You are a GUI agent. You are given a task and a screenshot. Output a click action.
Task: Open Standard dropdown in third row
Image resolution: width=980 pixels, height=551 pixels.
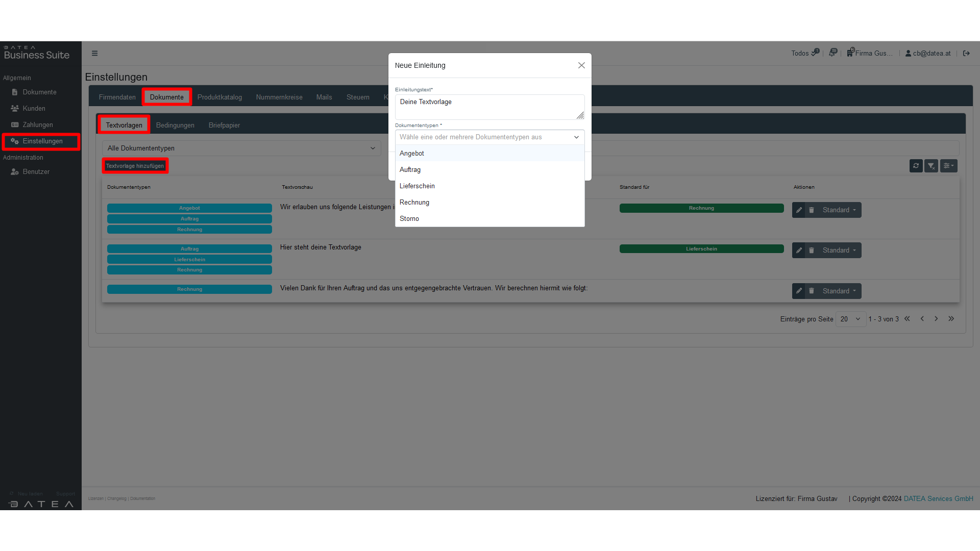[x=839, y=291]
